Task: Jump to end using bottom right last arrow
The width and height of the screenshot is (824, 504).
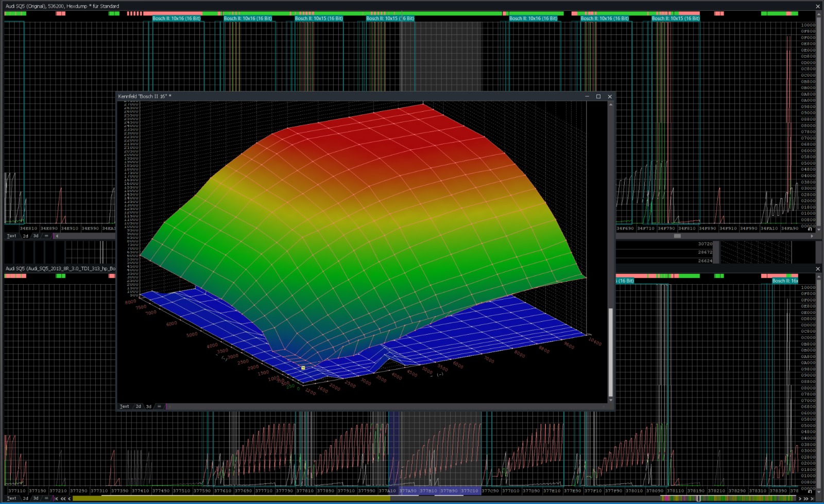Action: pyautogui.click(x=813, y=498)
